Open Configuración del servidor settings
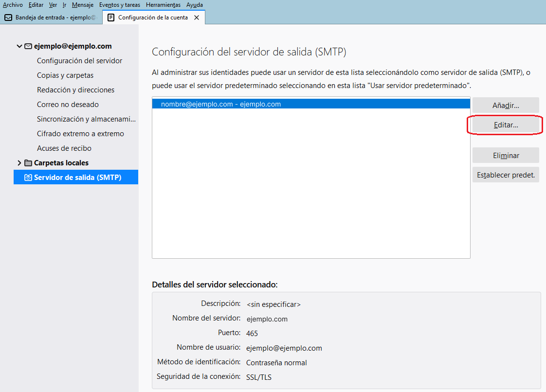 (79, 61)
